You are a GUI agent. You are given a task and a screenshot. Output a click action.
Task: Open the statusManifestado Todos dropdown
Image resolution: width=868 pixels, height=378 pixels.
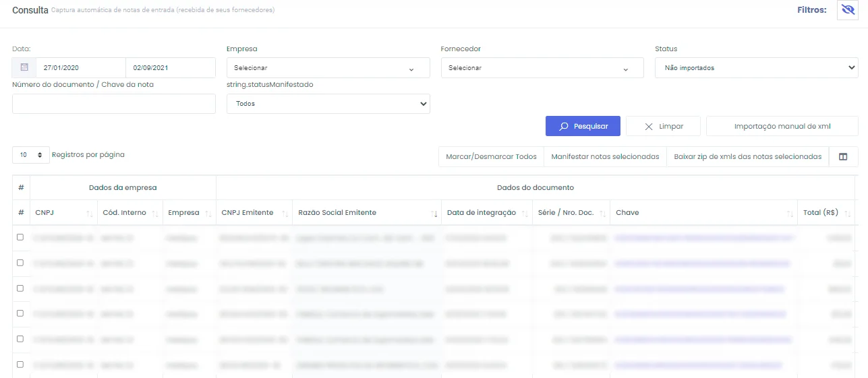[x=328, y=104]
